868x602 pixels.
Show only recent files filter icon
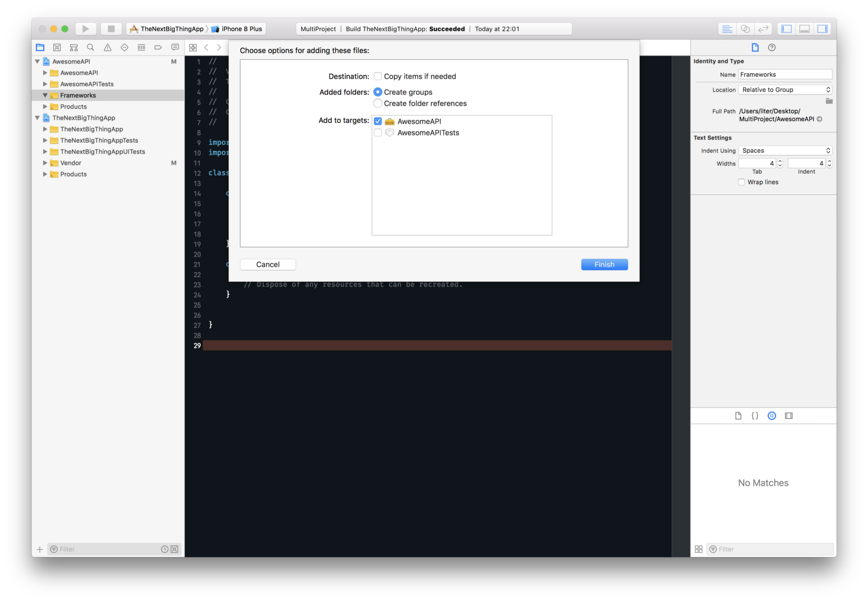[x=164, y=549]
